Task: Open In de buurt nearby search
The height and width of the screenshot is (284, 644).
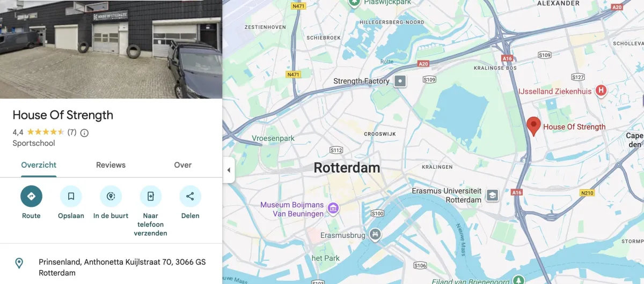Action: point(111,196)
